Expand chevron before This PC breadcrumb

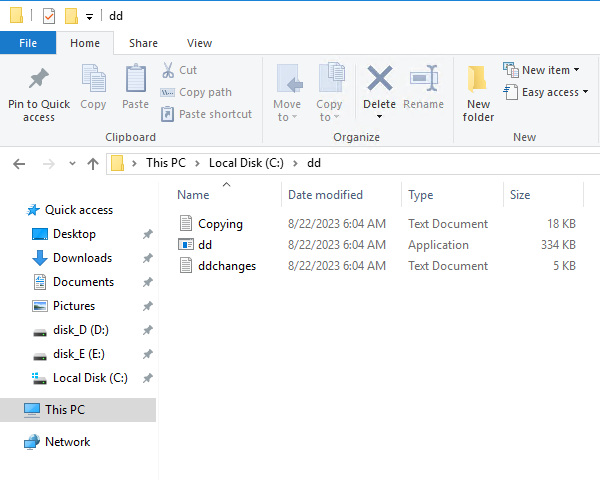click(134, 163)
